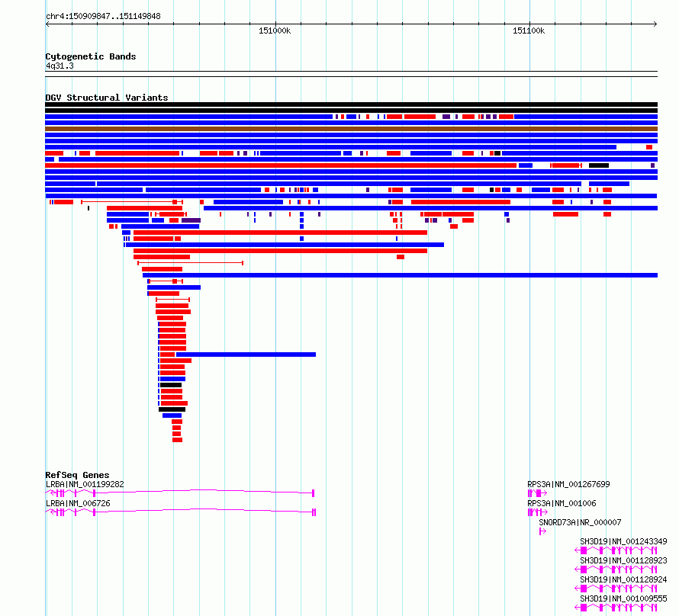
Task: Open the SH3D19|NM_001243349 transcript label
Action: pyautogui.click(x=623, y=541)
